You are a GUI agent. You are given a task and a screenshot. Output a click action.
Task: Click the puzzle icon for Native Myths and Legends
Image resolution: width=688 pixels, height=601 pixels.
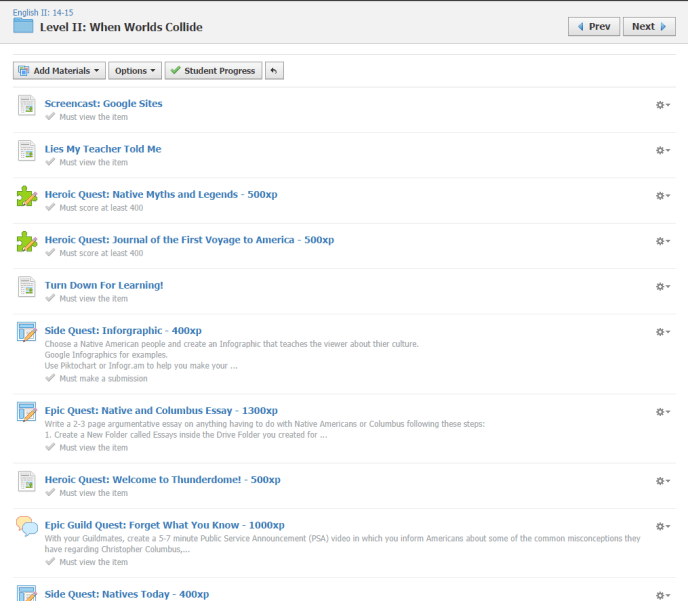tap(26, 196)
